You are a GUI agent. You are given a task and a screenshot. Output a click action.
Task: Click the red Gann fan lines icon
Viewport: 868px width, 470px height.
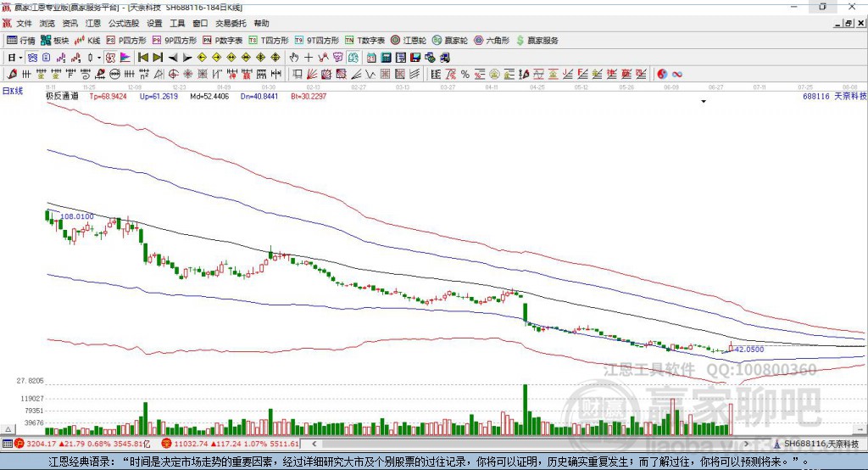pos(312,75)
